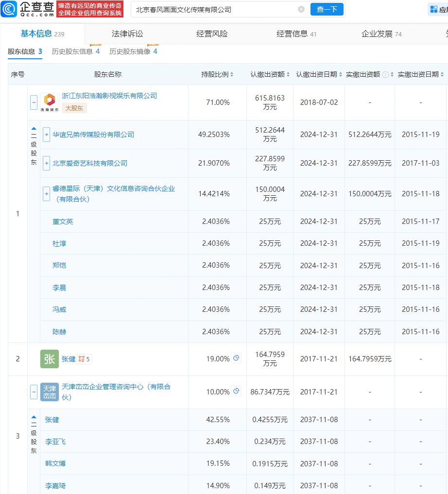Click the 大股东 tag
This screenshot has height=494, width=448.
(x=74, y=108)
